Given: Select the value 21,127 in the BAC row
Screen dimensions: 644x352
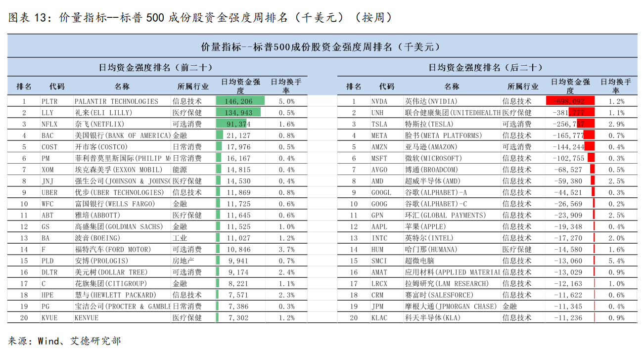Looking at the screenshot, I should coord(238,135).
